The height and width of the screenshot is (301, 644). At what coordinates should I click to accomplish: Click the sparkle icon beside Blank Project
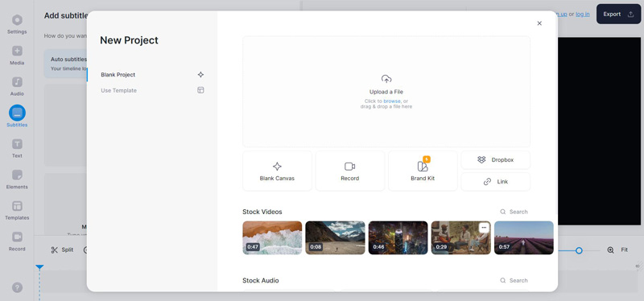tap(200, 75)
